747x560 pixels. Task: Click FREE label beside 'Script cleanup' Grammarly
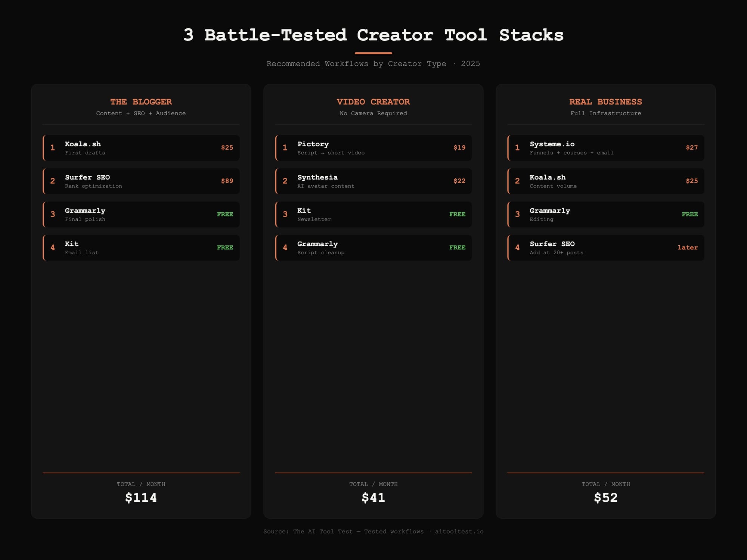[457, 248]
